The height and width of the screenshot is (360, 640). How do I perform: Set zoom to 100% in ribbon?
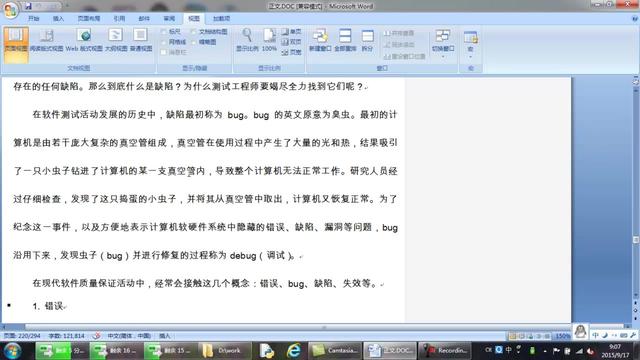tap(269, 40)
